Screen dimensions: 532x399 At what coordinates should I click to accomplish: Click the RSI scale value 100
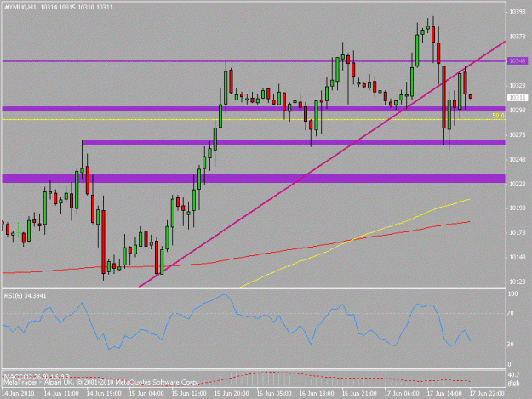(x=512, y=294)
